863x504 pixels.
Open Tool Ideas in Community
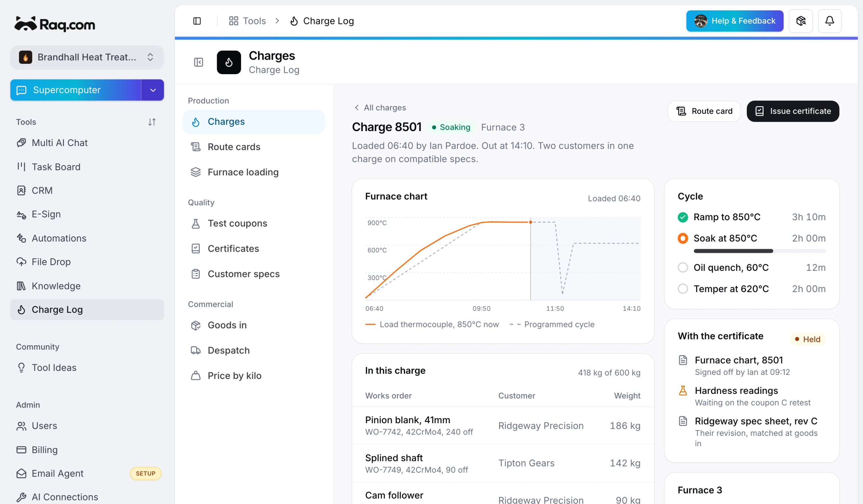tap(87, 368)
